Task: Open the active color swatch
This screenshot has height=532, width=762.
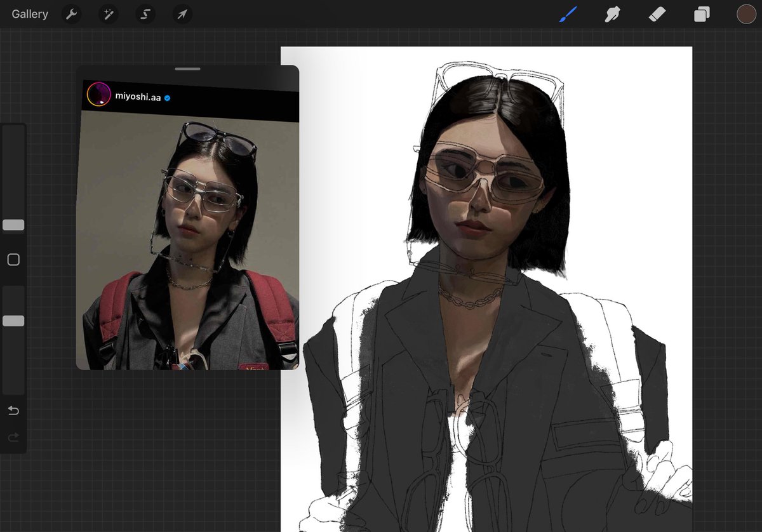Action: pyautogui.click(x=746, y=14)
